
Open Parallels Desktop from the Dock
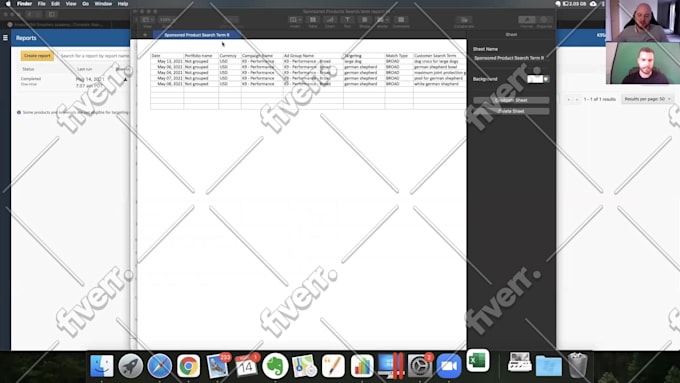coord(391,366)
